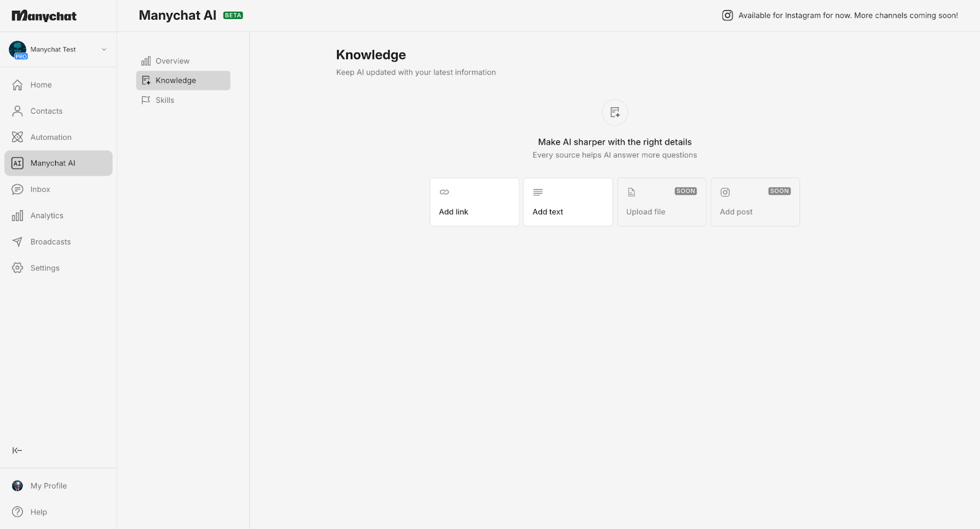Expand the Manychat Test account dropdown
This screenshot has width=980, height=529.
[104, 50]
